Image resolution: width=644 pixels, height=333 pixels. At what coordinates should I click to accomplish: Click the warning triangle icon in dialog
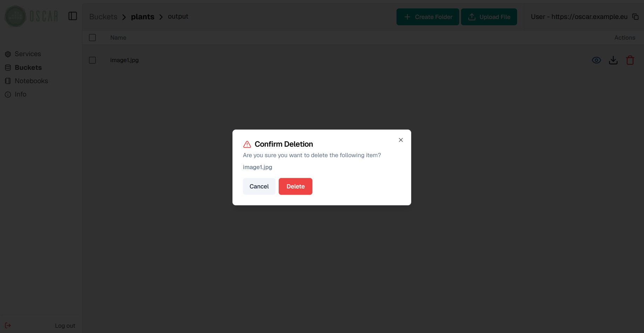click(x=247, y=144)
